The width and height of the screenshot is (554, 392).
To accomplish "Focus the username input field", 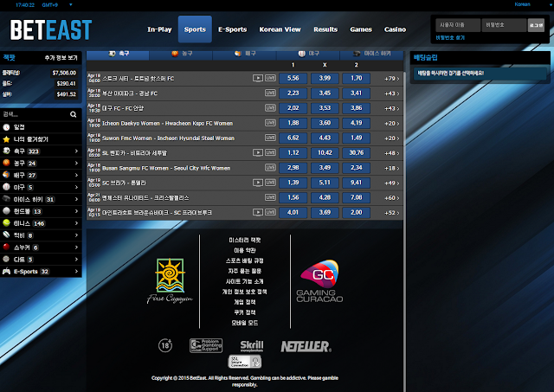I will (458, 25).
